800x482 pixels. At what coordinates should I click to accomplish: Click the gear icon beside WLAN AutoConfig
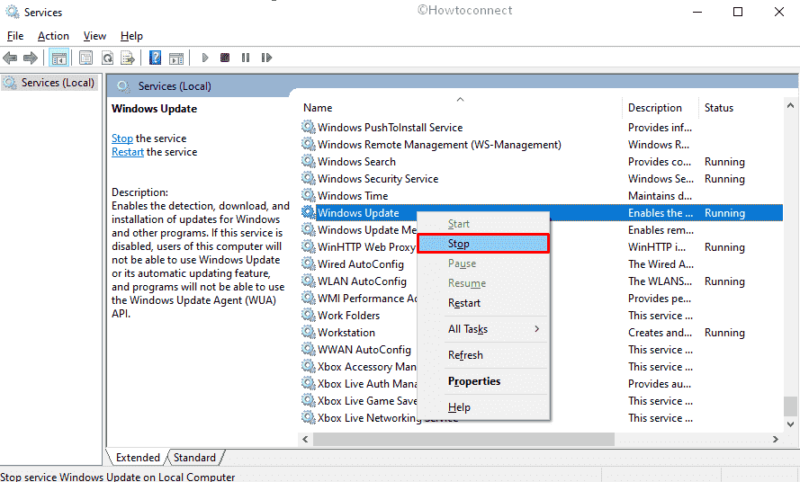click(308, 281)
